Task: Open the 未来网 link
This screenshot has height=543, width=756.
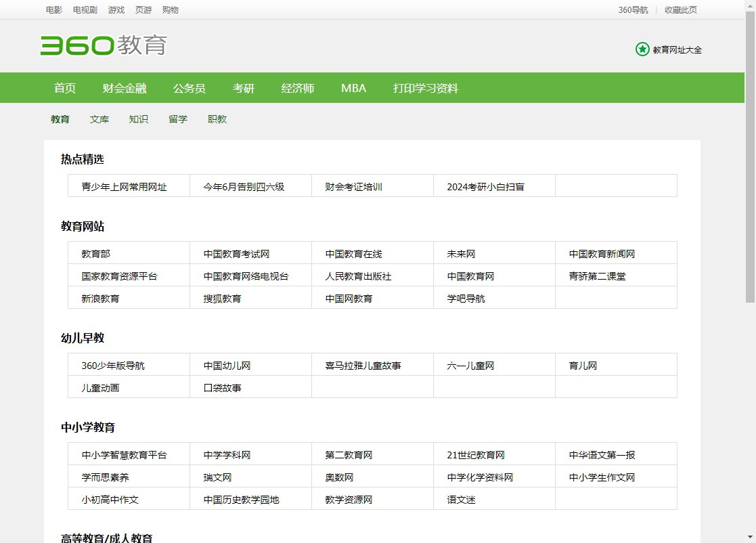Action: [461, 254]
